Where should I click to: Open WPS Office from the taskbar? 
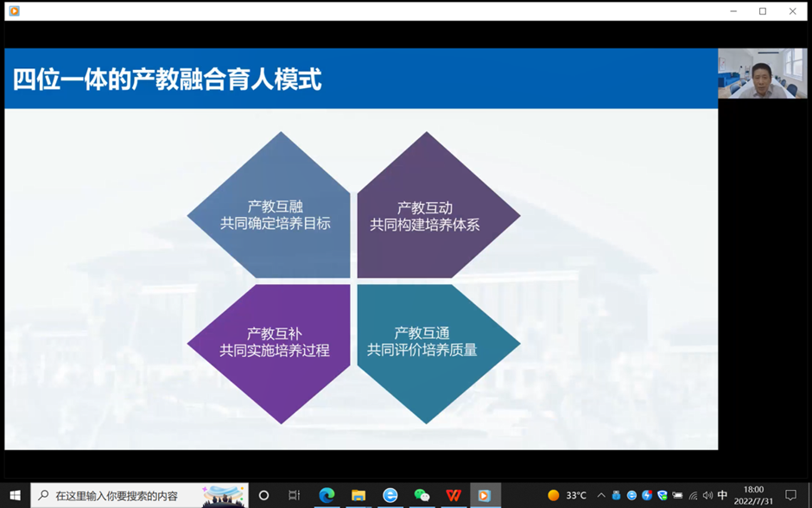[454, 495]
